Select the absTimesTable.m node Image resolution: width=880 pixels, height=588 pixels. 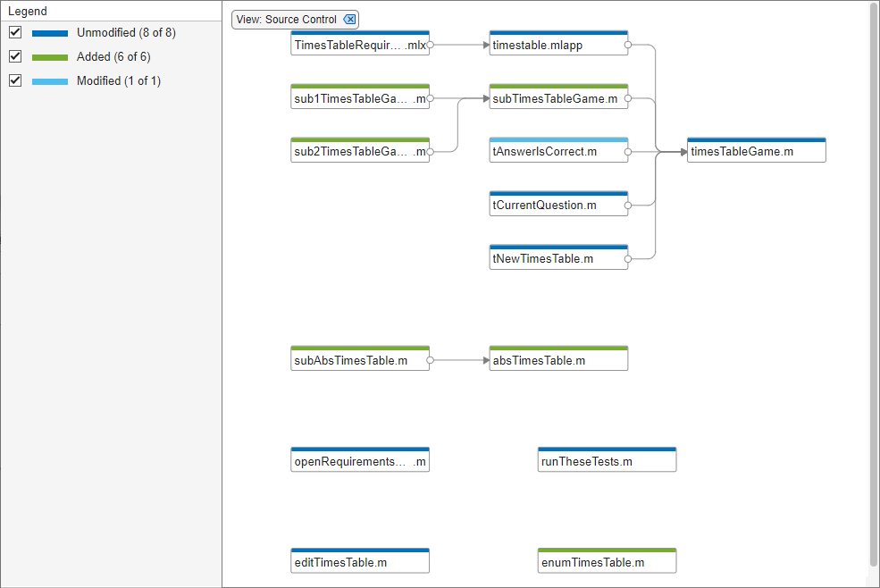point(557,361)
